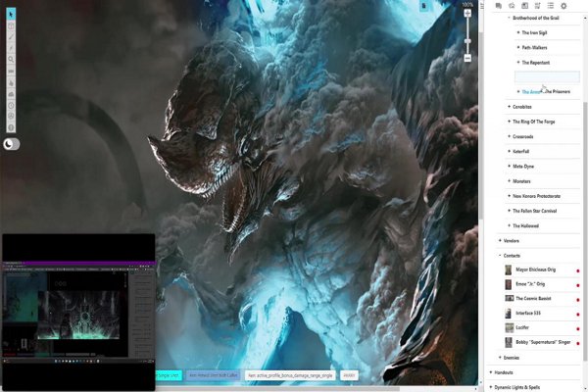Switch to the Chat tab icon
The width and height of the screenshot is (588, 392).
[499, 6]
